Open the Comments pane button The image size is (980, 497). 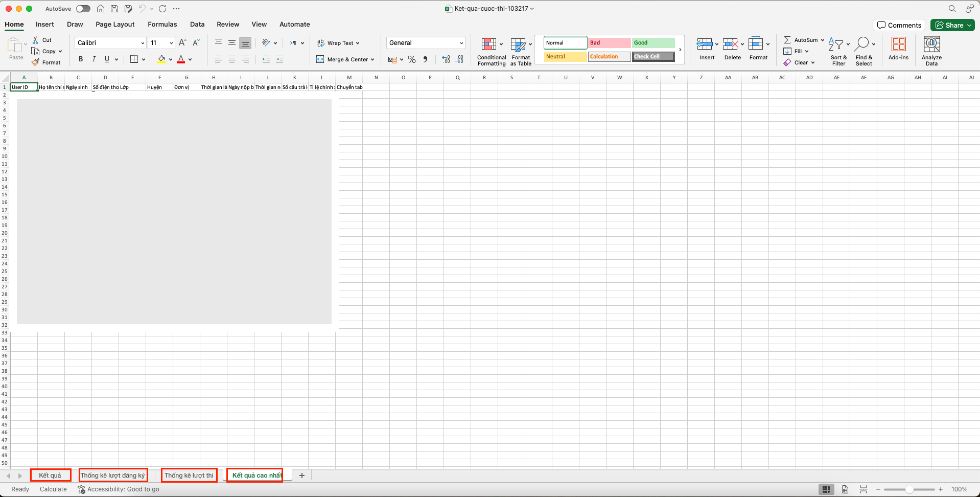(x=899, y=25)
